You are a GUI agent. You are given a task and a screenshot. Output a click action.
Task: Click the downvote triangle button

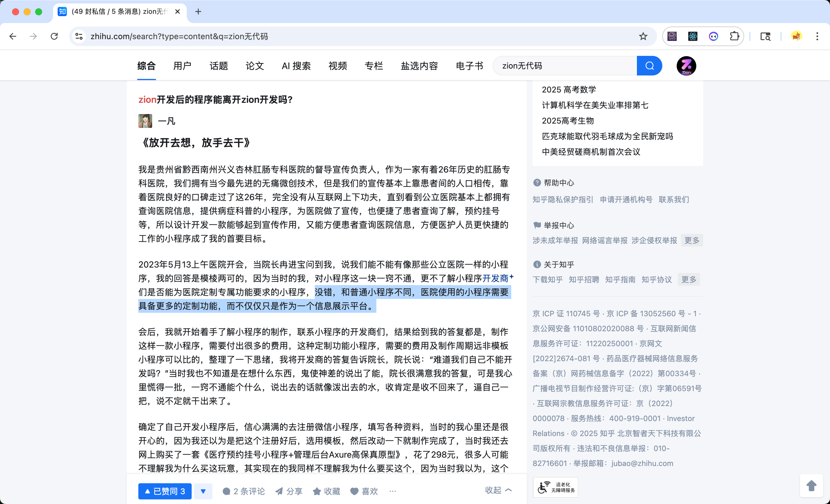203,491
